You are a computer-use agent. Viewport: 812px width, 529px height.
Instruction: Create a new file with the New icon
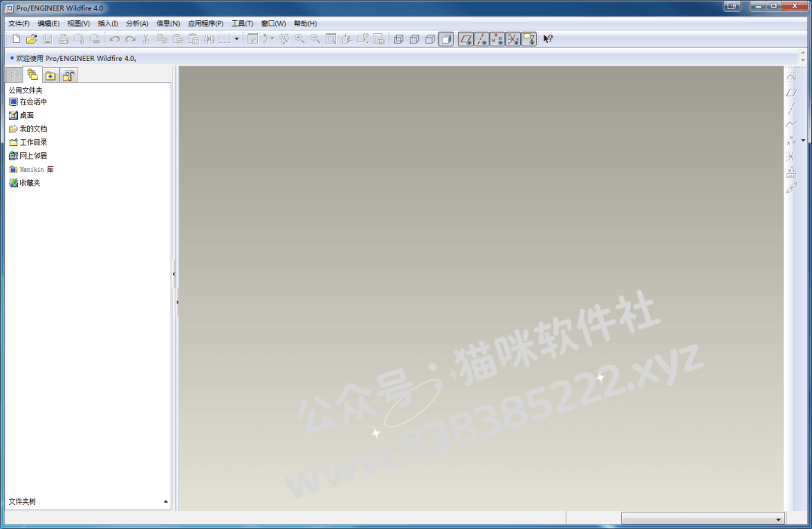(x=16, y=39)
